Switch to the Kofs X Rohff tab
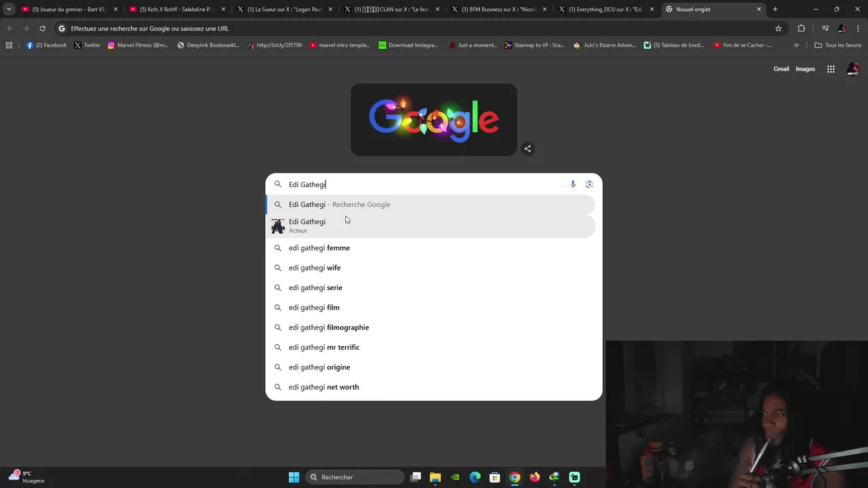The width and height of the screenshot is (868, 488). pyautogui.click(x=177, y=9)
